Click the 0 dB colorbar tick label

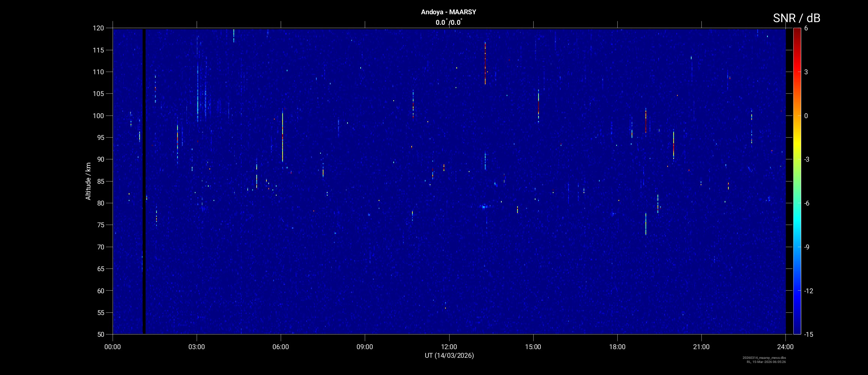point(806,116)
